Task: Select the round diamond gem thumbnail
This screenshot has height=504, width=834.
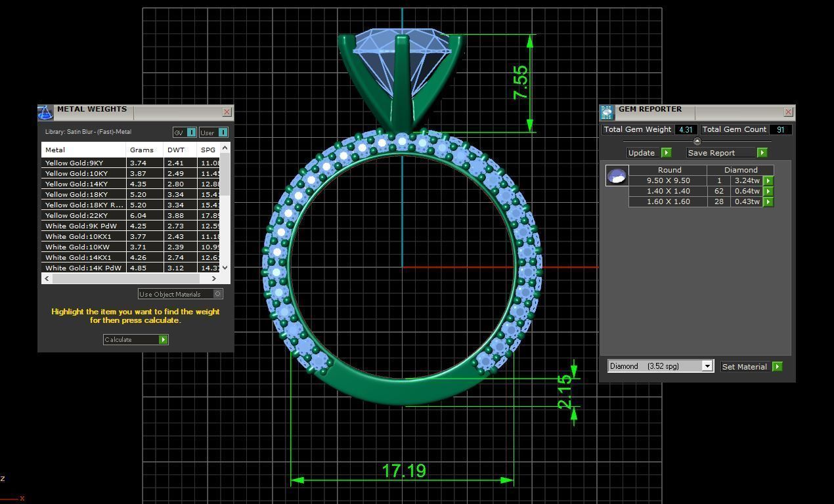Action: pos(617,176)
